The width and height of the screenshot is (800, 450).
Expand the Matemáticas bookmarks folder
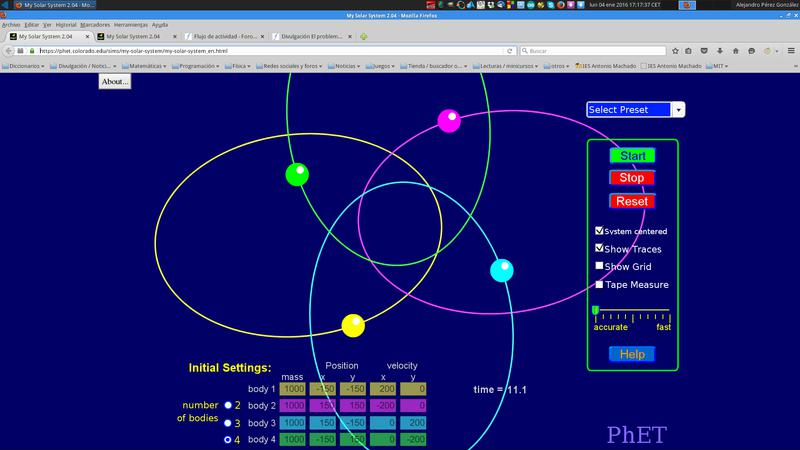pyautogui.click(x=145, y=66)
